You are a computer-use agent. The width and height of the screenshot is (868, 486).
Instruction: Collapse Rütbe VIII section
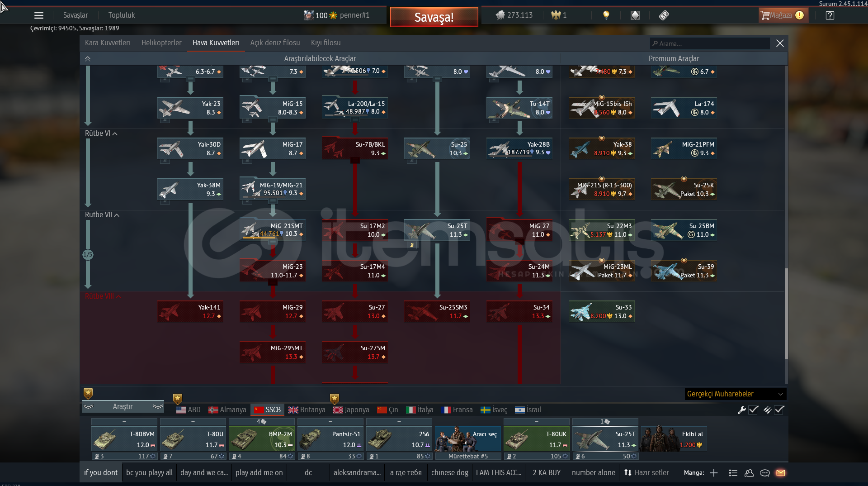(103, 296)
